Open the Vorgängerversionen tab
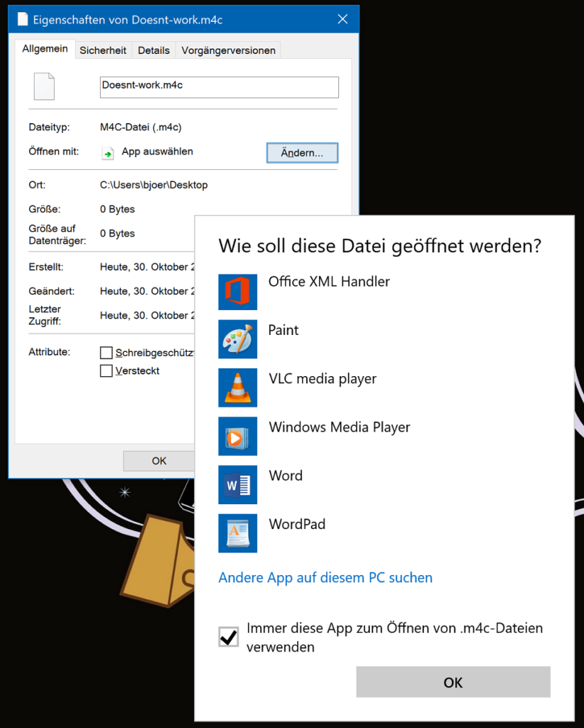This screenshot has width=584, height=728. click(228, 50)
